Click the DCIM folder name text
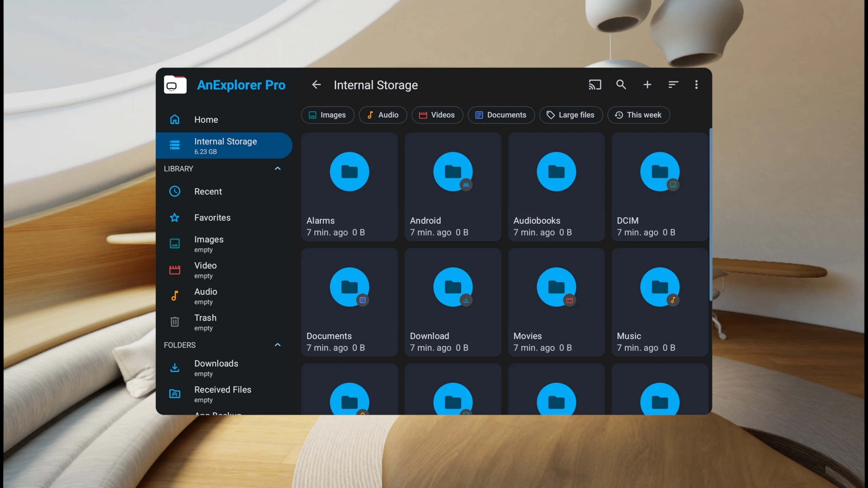Image resolution: width=868 pixels, height=488 pixels. (x=628, y=221)
